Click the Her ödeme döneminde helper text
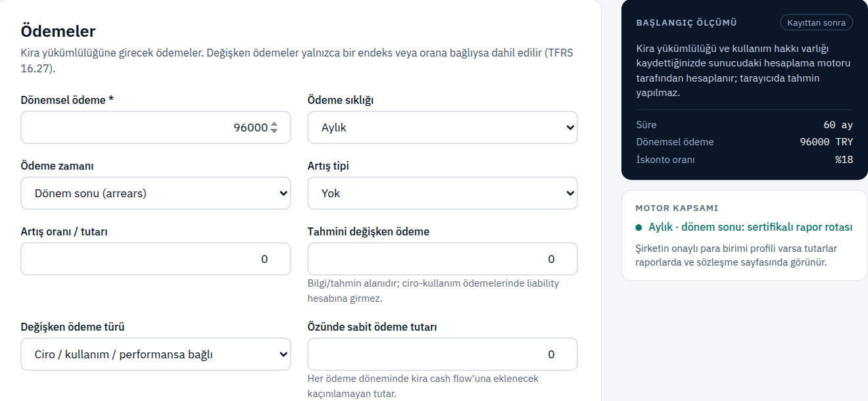Screen dimensions: 868x401 tap(423, 387)
